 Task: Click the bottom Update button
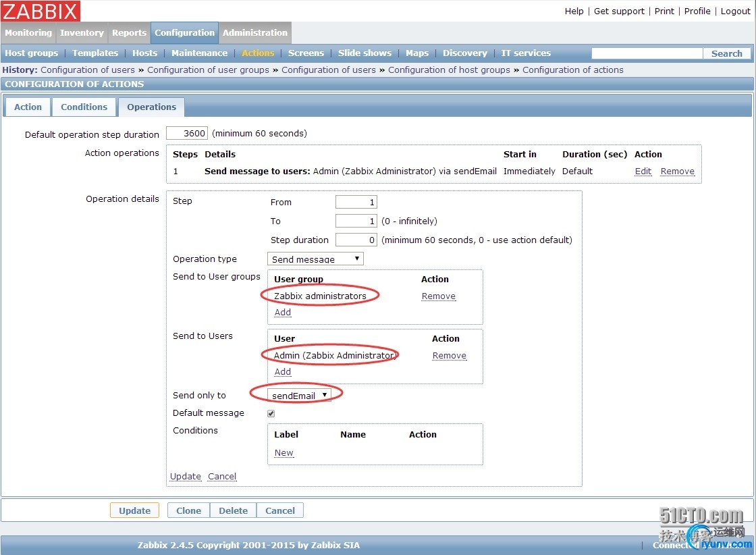134,510
